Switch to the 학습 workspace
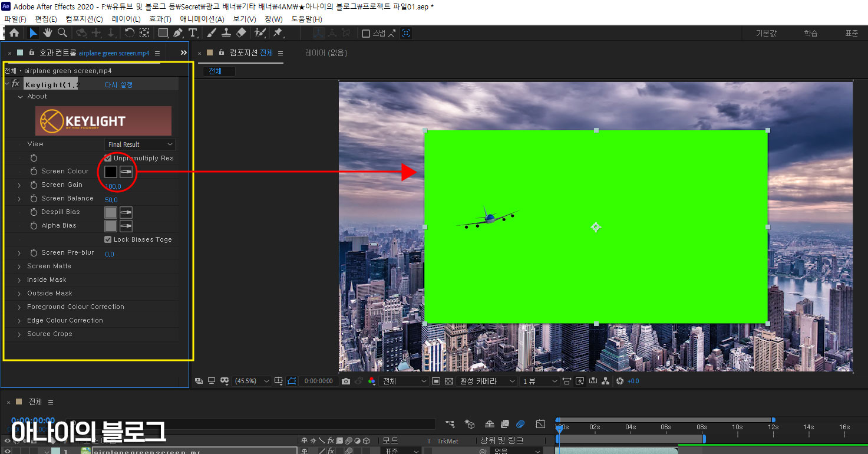The height and width of the screenshot is (454, 868). [x=811, y=34]
